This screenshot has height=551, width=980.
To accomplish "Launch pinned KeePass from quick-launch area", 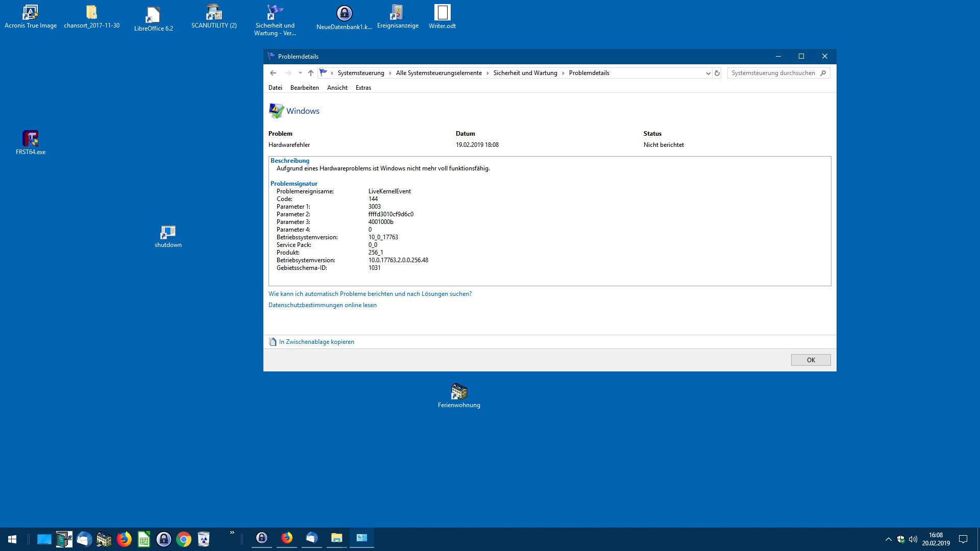I will point(164,539).
